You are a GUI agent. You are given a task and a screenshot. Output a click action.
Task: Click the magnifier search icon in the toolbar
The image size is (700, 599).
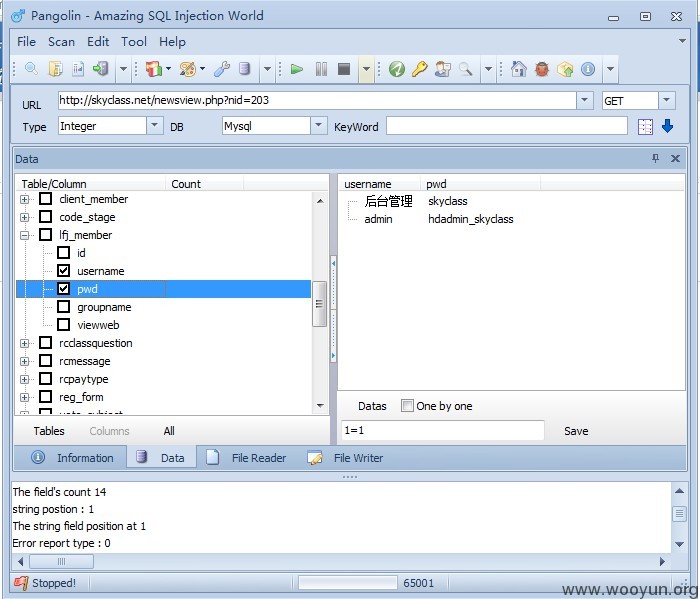[31, 69]
